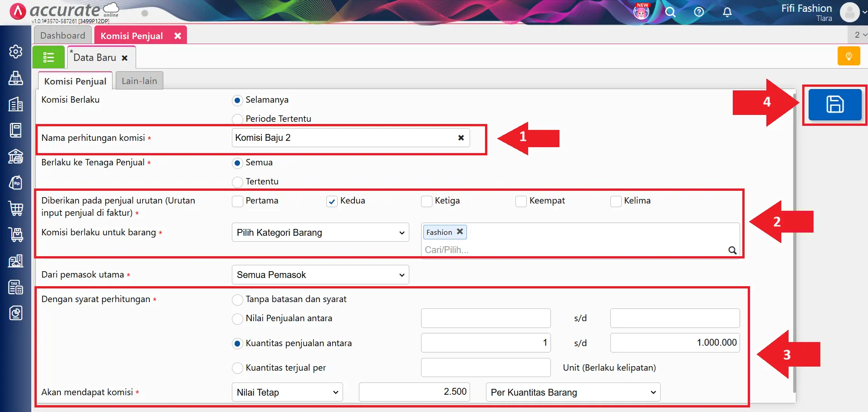Expand the Per Kuantitas Barang dropdown
Viewport: 868px width, 412px height.
click(x=573, y=392)
